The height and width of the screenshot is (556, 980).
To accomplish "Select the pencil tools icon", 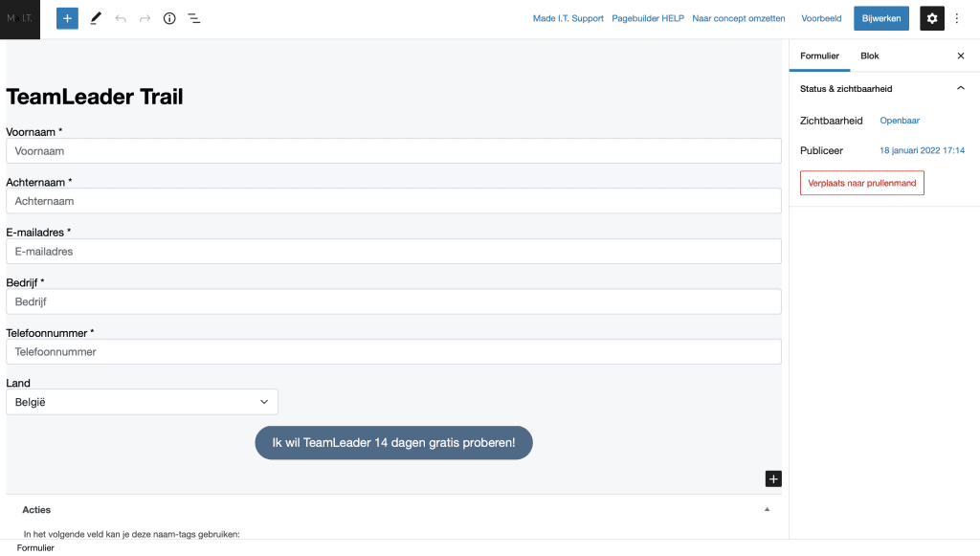I will (96, 18).
